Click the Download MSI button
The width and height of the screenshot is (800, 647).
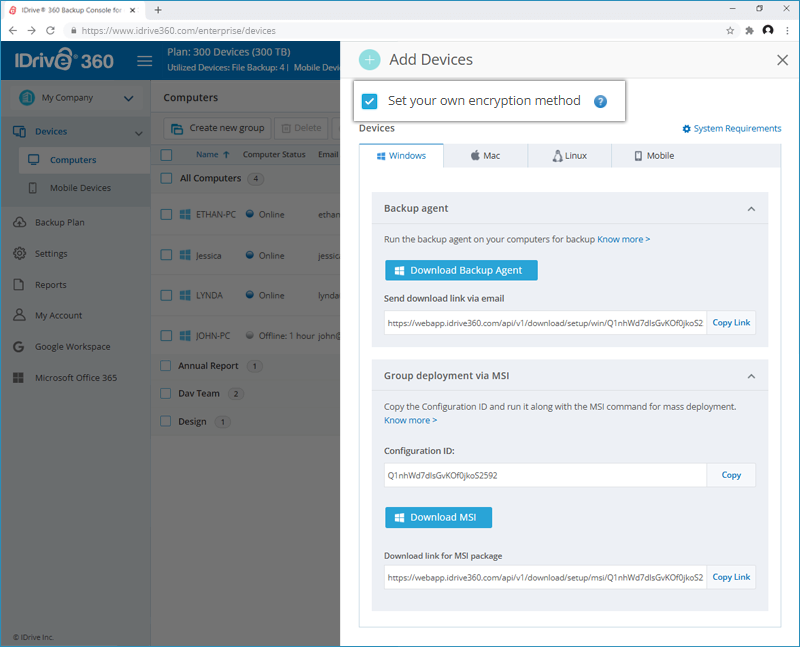coord(438,517)
